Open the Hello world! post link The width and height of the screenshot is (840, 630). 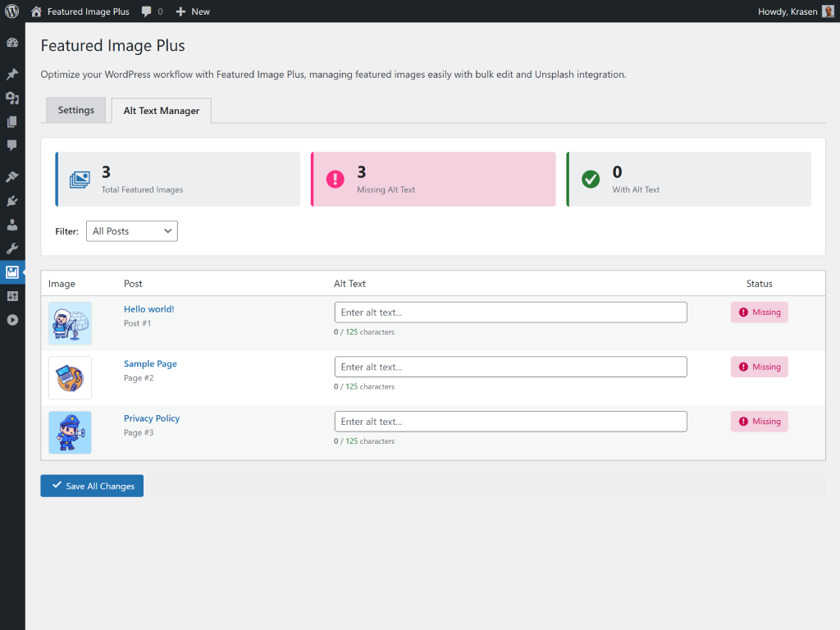[x=148, y=309]
